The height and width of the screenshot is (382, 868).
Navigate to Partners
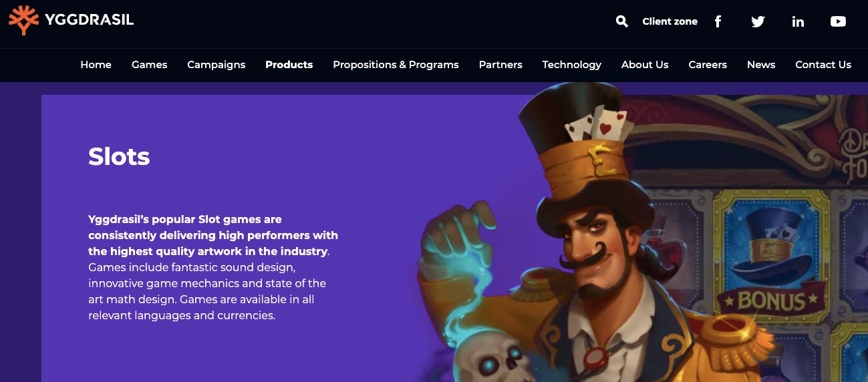pyautogui.click(x=500, y=65)
